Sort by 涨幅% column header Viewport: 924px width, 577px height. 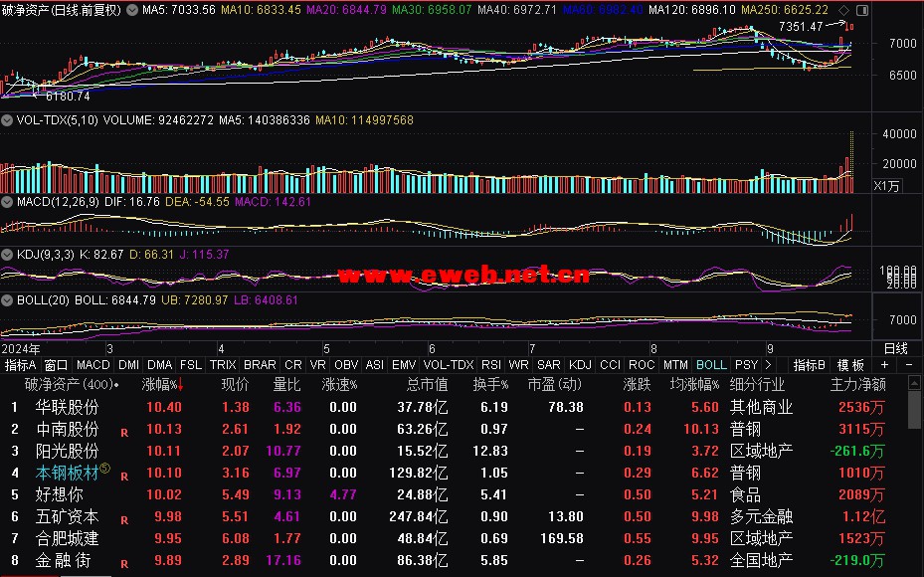(x=163, y=385)
